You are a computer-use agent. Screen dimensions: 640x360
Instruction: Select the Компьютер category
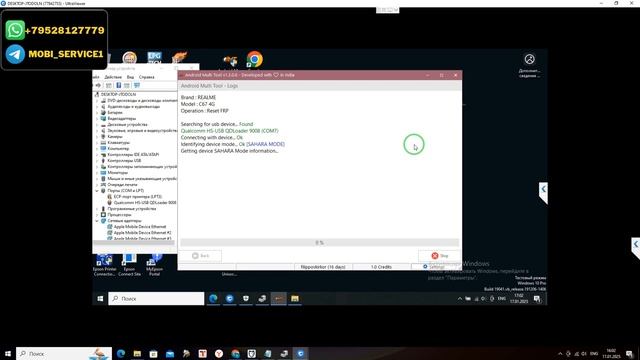(118, 148)
